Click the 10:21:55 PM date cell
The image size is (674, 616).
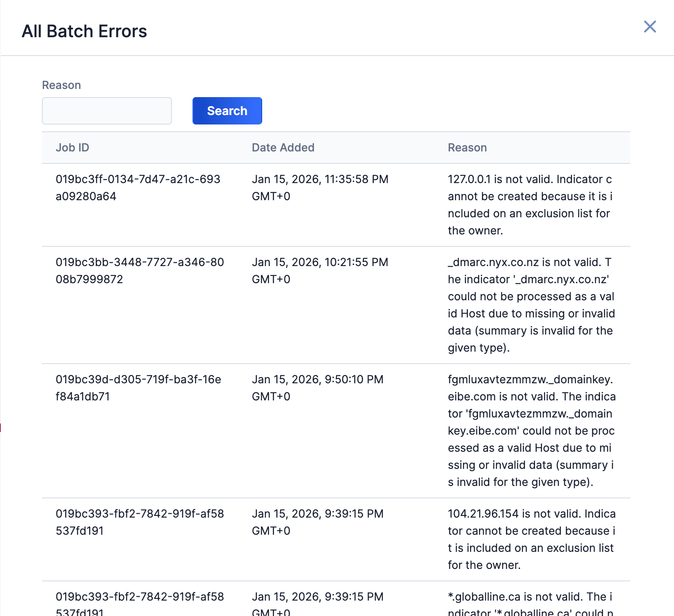[x=320, y=271]
